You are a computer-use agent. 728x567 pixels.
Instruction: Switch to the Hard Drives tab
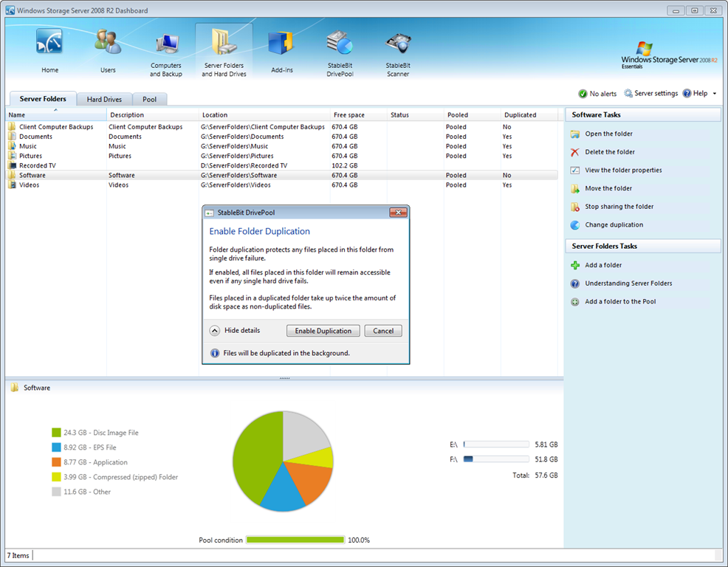(104, 99)
